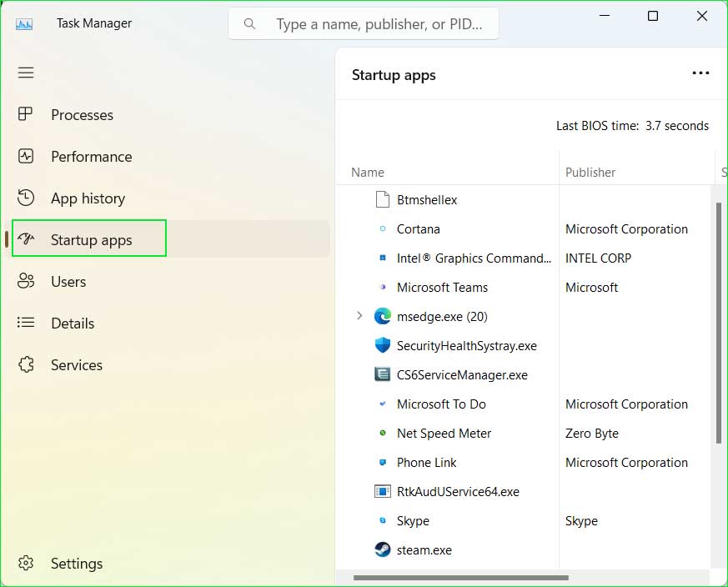Click the SecurityHealthSystray shield icon
728x587 pixels.
(382, 345)
